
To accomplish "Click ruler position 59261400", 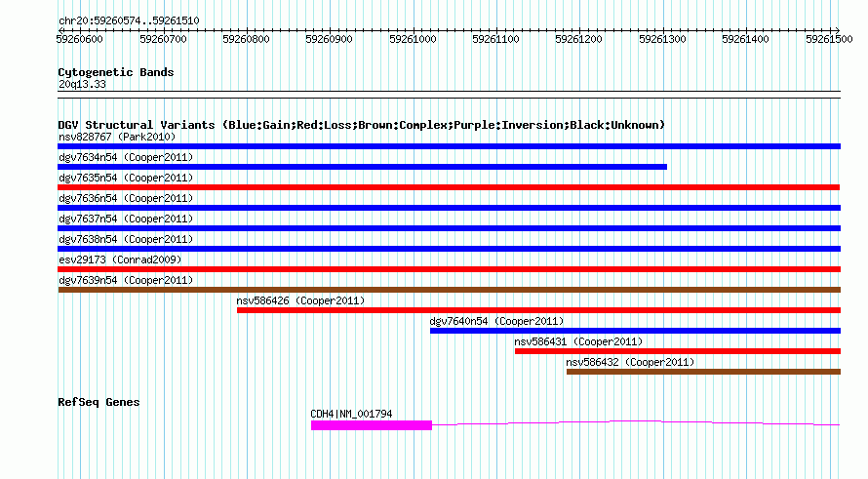I will [746, 39].
